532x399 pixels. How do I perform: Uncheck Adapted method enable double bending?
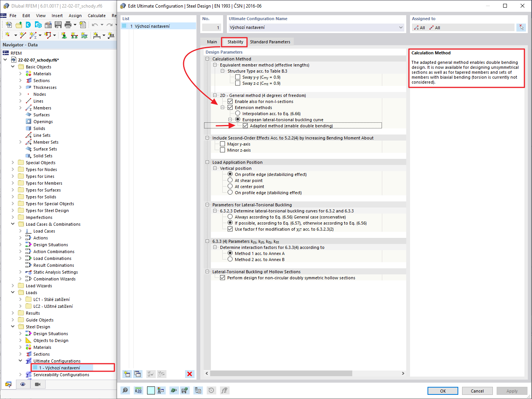245,125
